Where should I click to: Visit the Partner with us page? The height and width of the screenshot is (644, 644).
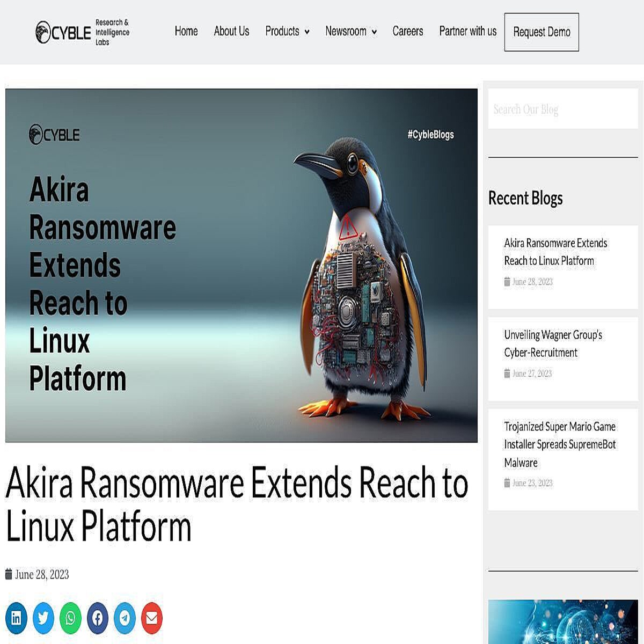[467, 32]
